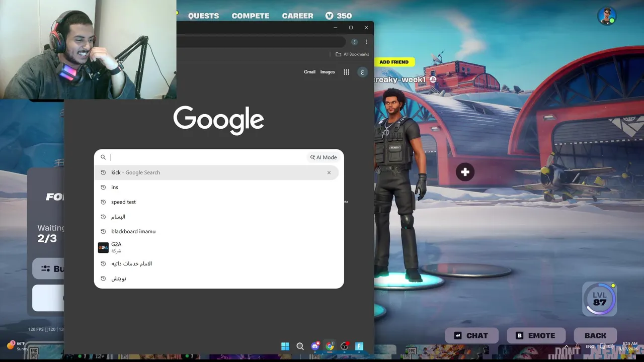This screenshot has height=362, width=644.
Task: Select the 'kick - Google Search' suggestion
Action: [216, 172]
